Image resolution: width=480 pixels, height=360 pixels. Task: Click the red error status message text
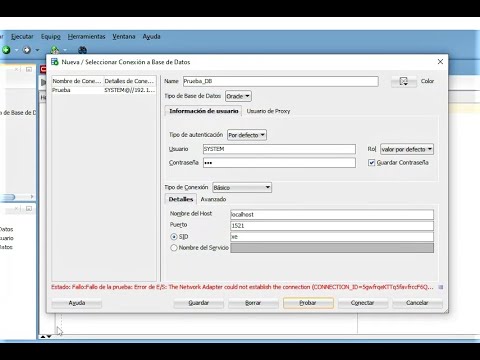coord(242,287)
